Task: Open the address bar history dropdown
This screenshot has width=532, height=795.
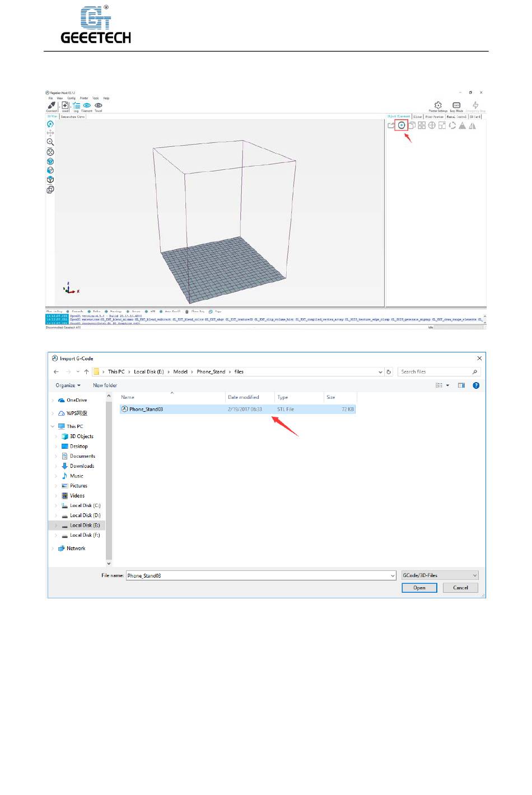Action: 381,371
